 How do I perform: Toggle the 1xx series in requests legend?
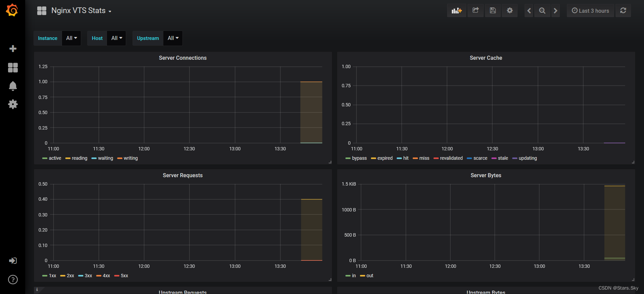click(53, 276)
